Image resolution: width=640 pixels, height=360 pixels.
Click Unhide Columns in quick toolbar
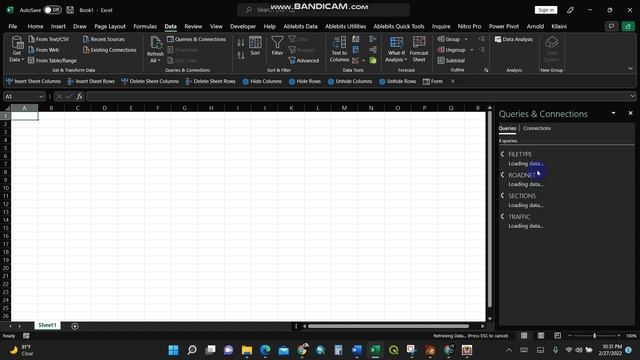click(350, 81)
